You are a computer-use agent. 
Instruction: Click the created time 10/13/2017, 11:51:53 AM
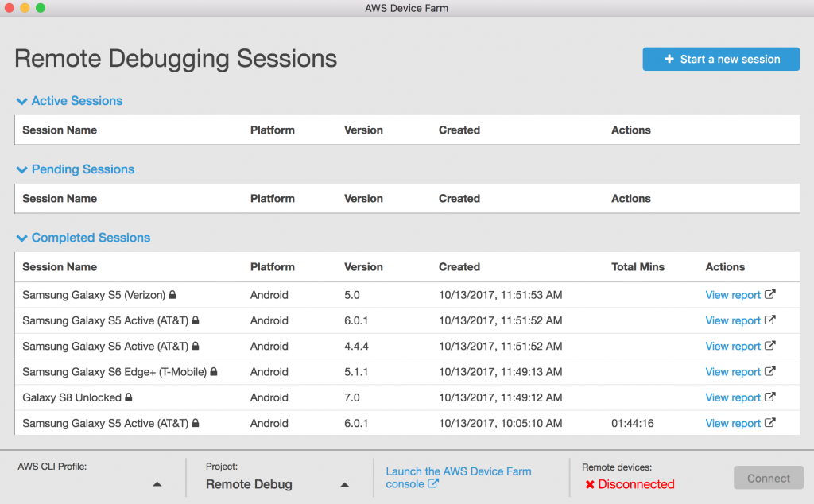(501, 295)
